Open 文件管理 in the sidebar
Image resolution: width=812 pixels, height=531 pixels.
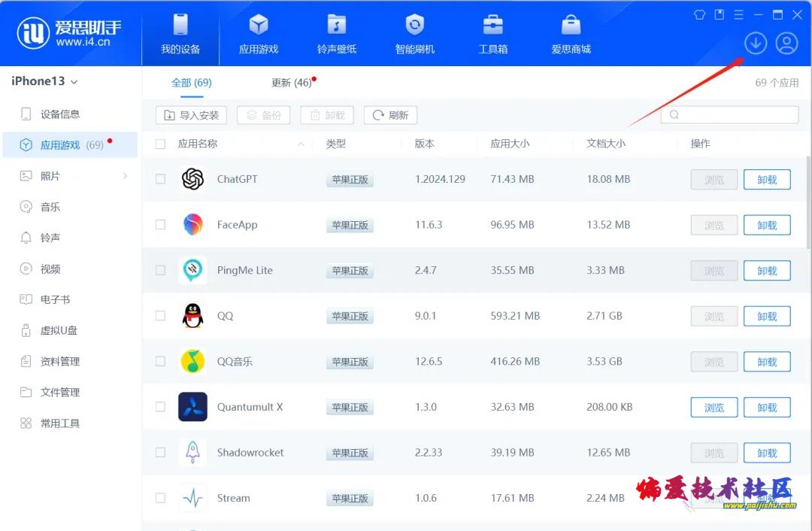tap(70, 392)
